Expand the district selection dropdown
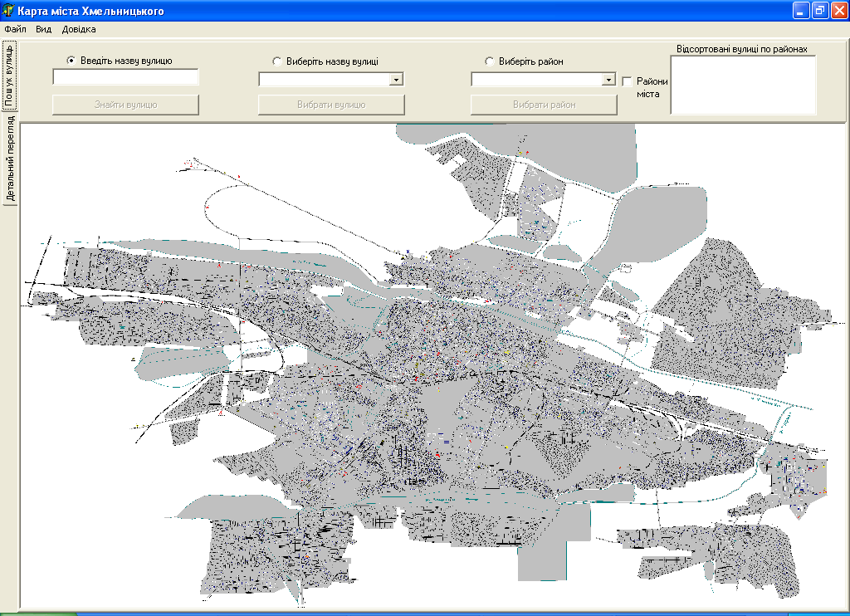 [x=609, y=80]
